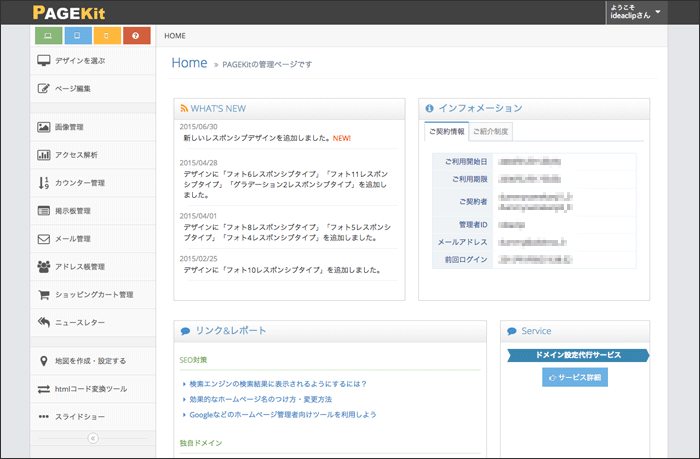Click the SEO対策 section heading
The image size is (700, 459).
tap(193, 360)
